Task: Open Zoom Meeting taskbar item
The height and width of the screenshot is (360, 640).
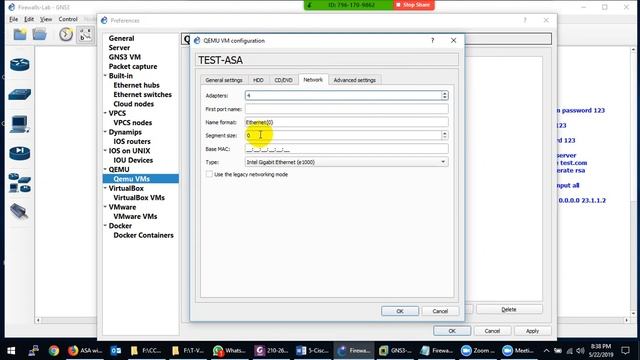Action: click(519, 351)
